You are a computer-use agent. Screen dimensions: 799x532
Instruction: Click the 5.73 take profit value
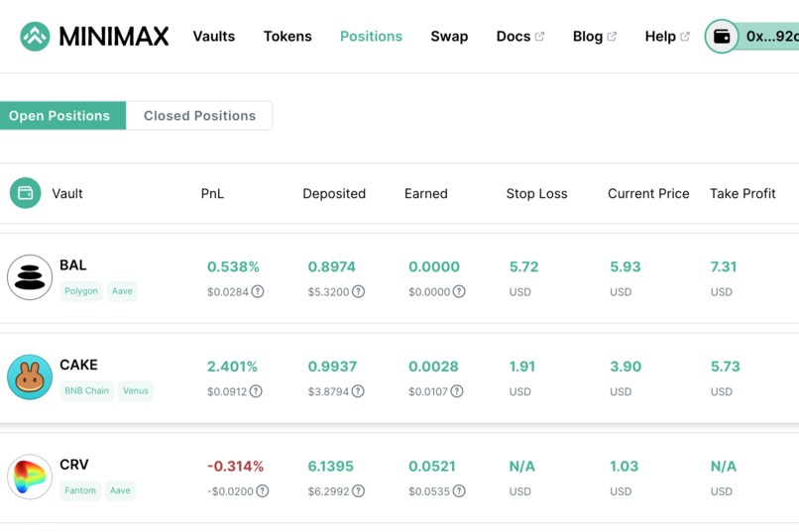click(725, 367)
